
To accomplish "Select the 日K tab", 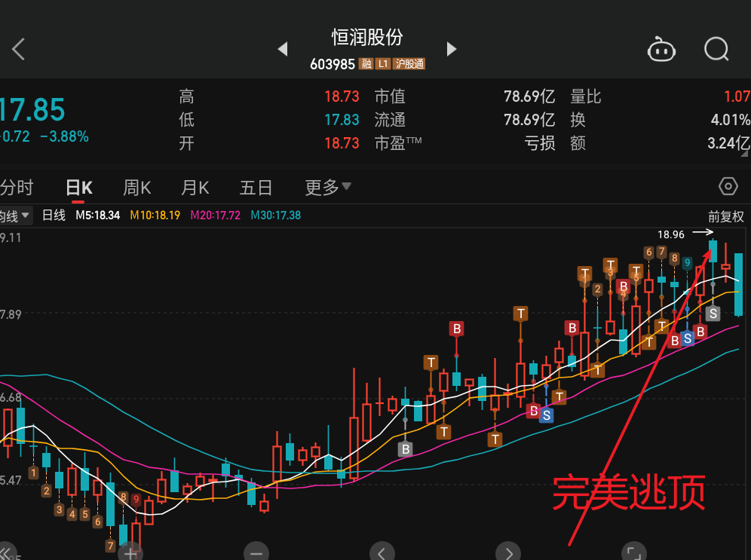I will click(79, 188).
